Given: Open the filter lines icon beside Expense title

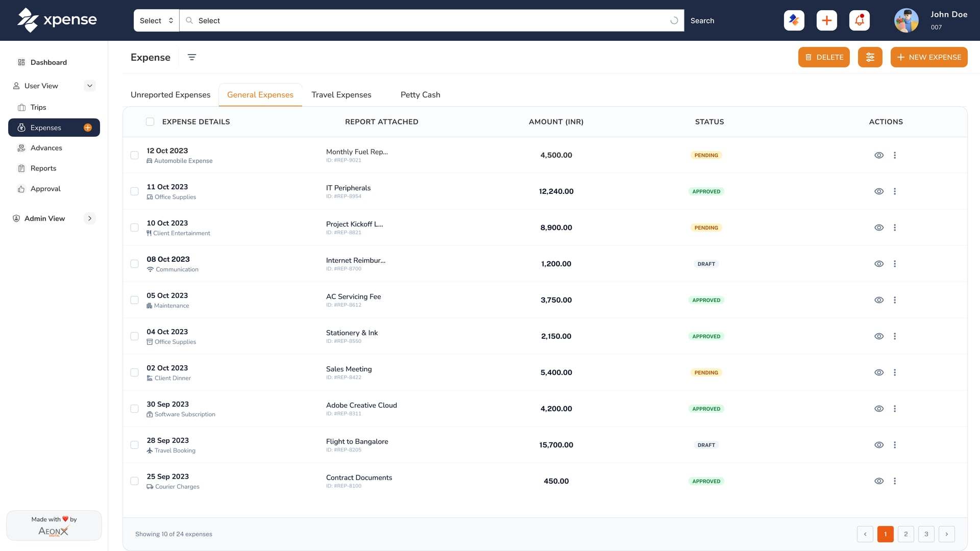Looking at the screenshot, I should click(192, 57).
